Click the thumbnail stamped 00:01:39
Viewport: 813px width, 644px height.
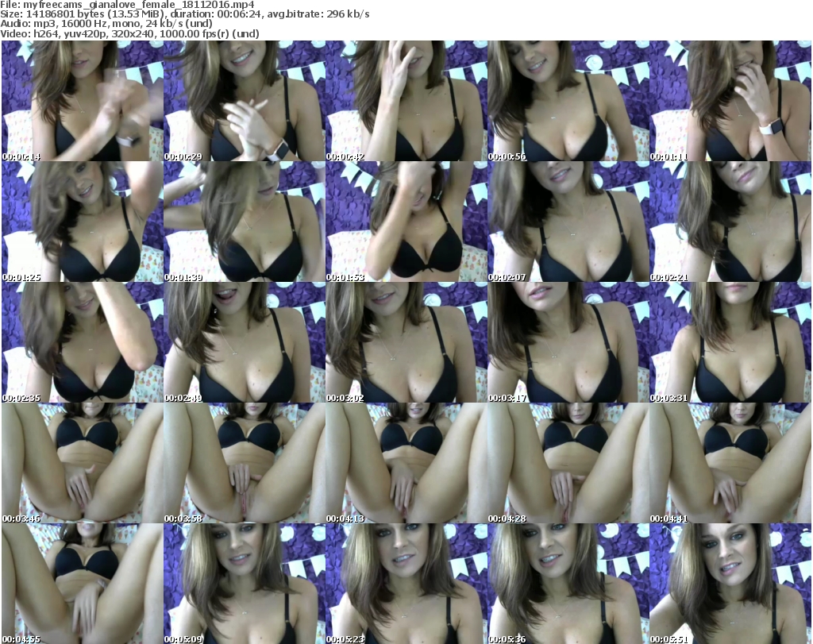point(245,222)
